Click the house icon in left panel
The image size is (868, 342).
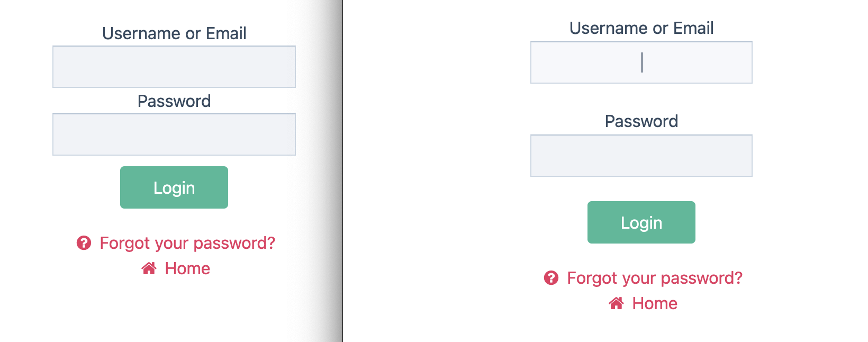(x=149, y=268)
